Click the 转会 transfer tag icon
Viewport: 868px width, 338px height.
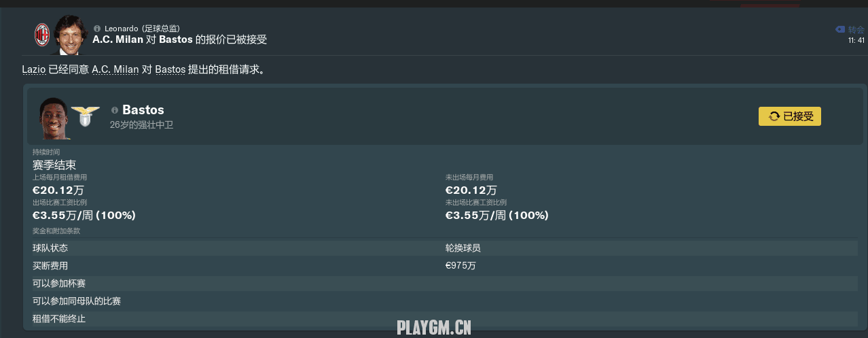(840, 29)
